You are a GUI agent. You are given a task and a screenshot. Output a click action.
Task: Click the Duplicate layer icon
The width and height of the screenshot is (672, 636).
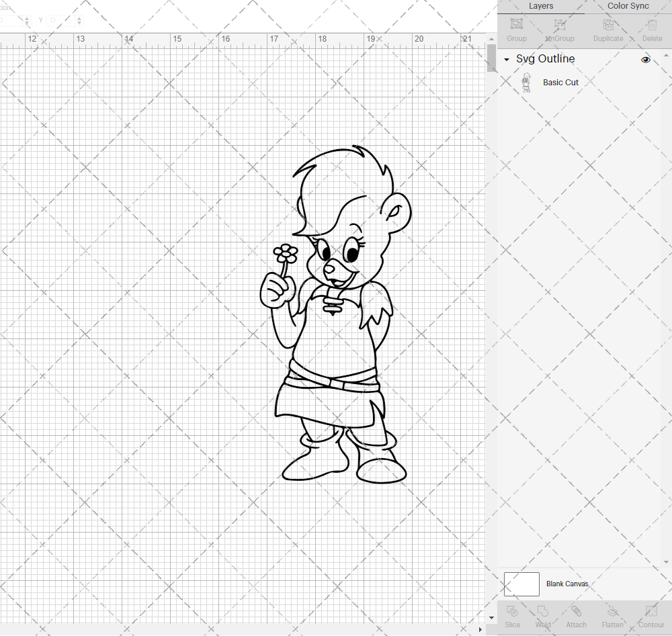[608, 24]
